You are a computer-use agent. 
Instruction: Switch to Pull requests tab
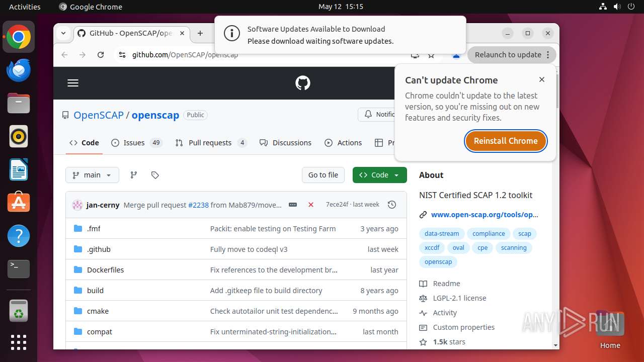pos(211,143)
